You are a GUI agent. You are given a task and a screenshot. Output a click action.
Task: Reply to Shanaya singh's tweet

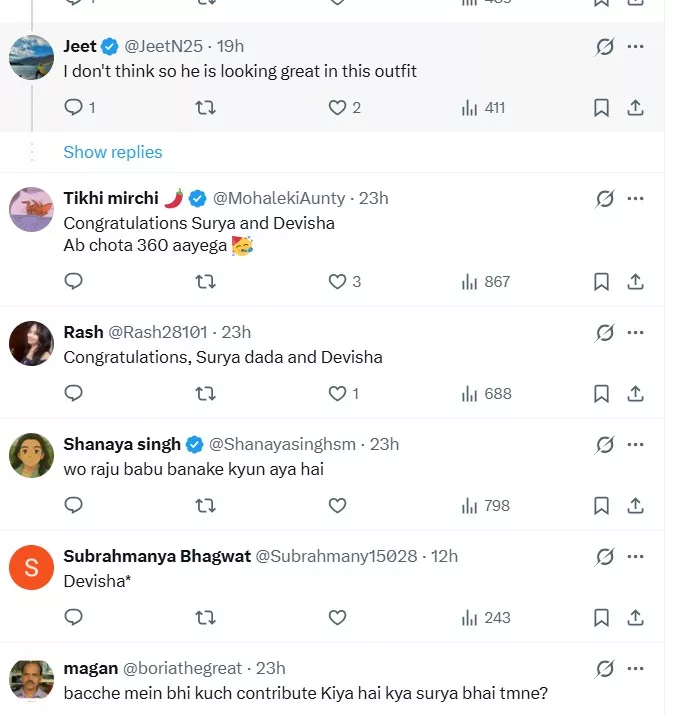[x=73, y=506]
